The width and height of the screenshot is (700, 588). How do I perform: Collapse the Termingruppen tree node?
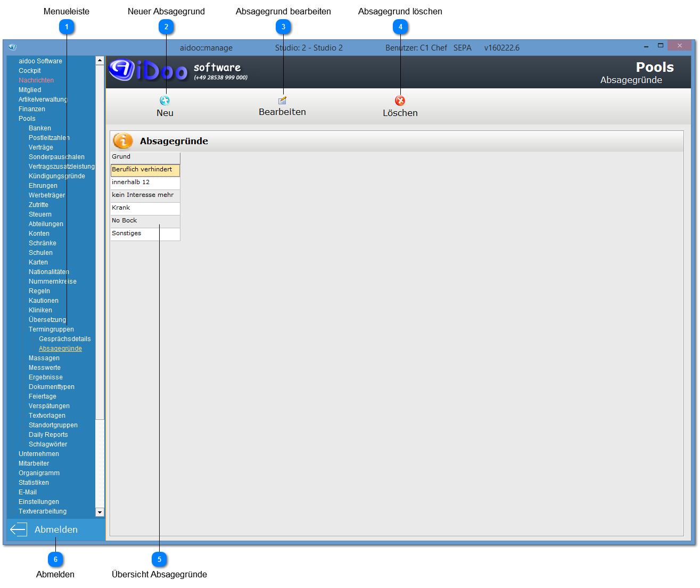(x=52, y=329)
